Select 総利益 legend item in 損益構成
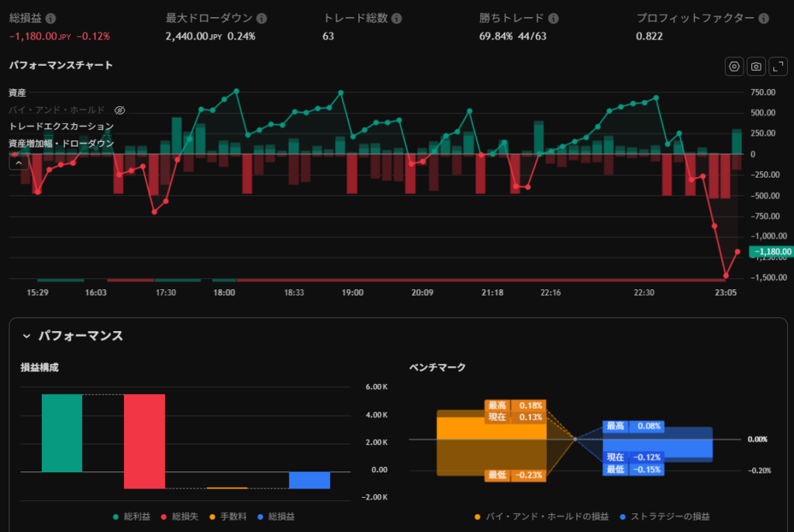 (x=133, y=516)
